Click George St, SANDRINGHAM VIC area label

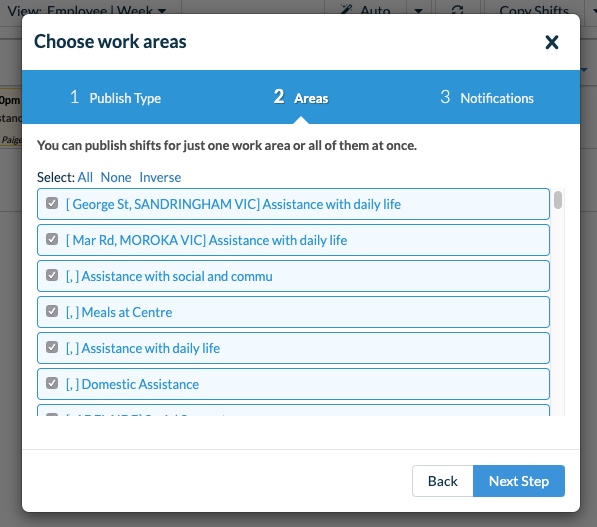click(233, 204)
